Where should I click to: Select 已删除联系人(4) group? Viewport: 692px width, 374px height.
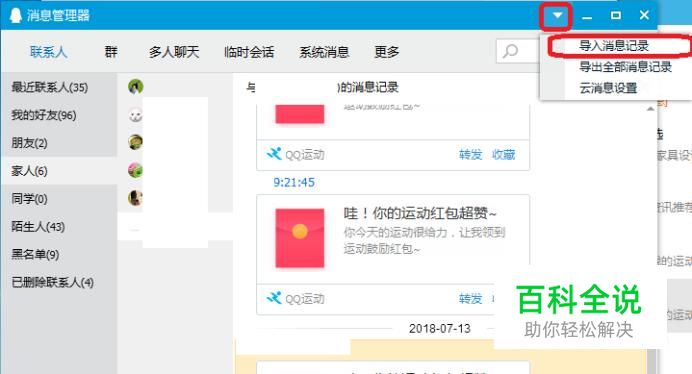(x=59, y=282)
